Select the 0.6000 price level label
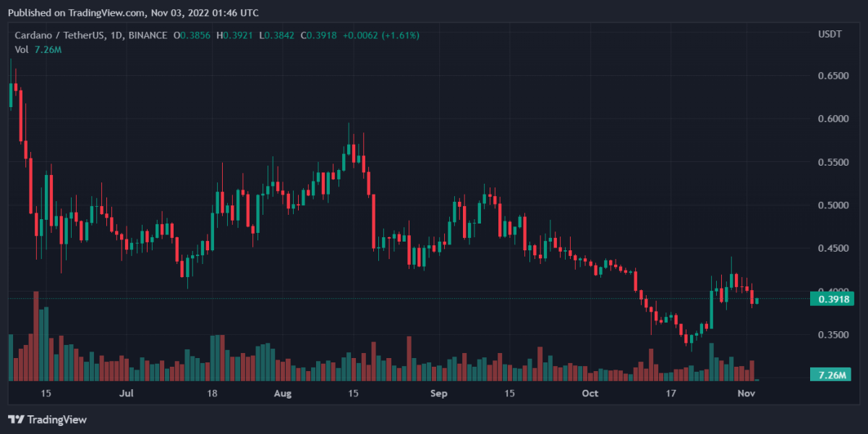The image size is (868, 434). (833, 119)
